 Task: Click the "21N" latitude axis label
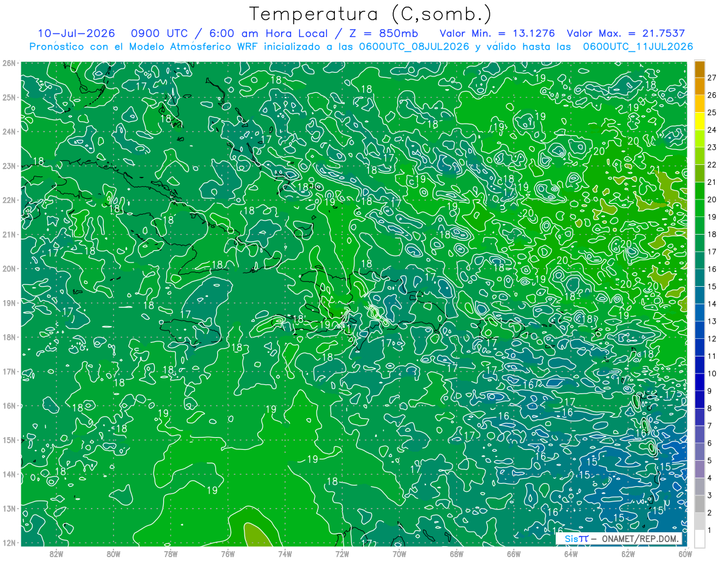point(8,235)
